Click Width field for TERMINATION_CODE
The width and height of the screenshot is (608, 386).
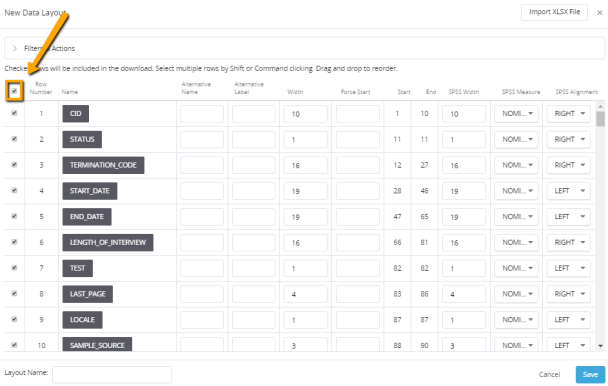[x=306, y=165]
